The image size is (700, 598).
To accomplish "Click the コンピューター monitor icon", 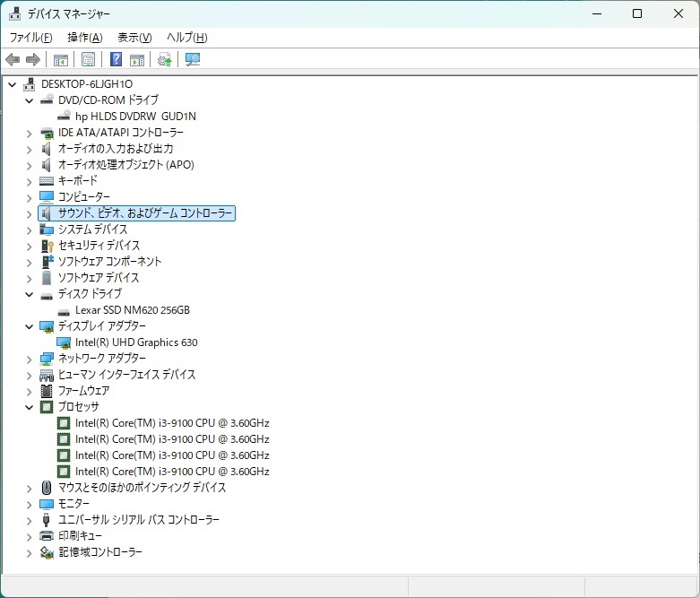I will tap(47, 196).
